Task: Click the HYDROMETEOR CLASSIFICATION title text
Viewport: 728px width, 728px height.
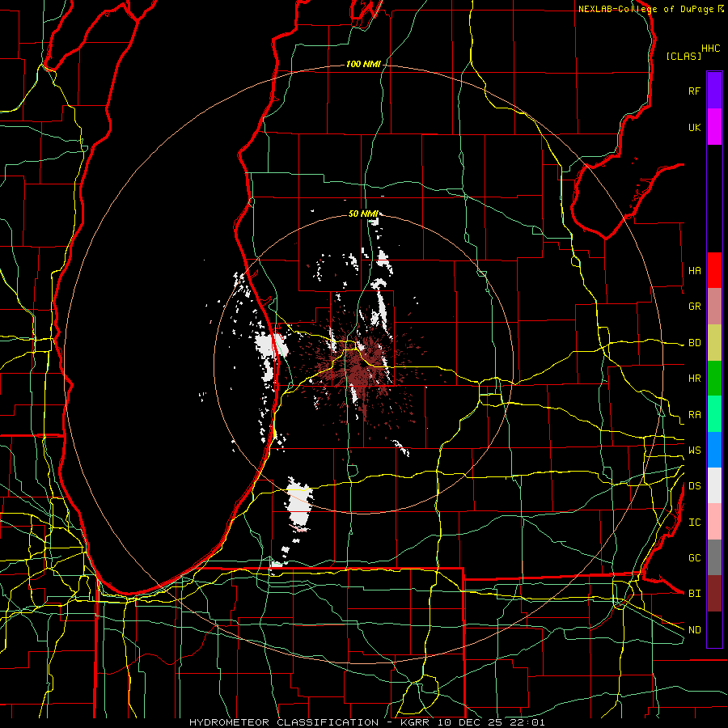Action: pyautogui.click(x=284, y=722)
